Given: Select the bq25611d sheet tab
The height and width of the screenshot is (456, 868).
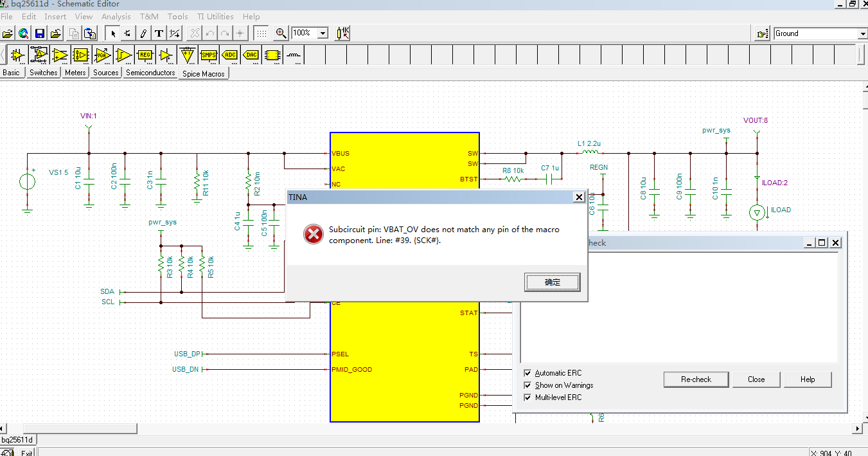Looking at the screenshot, I should [17, 440].
